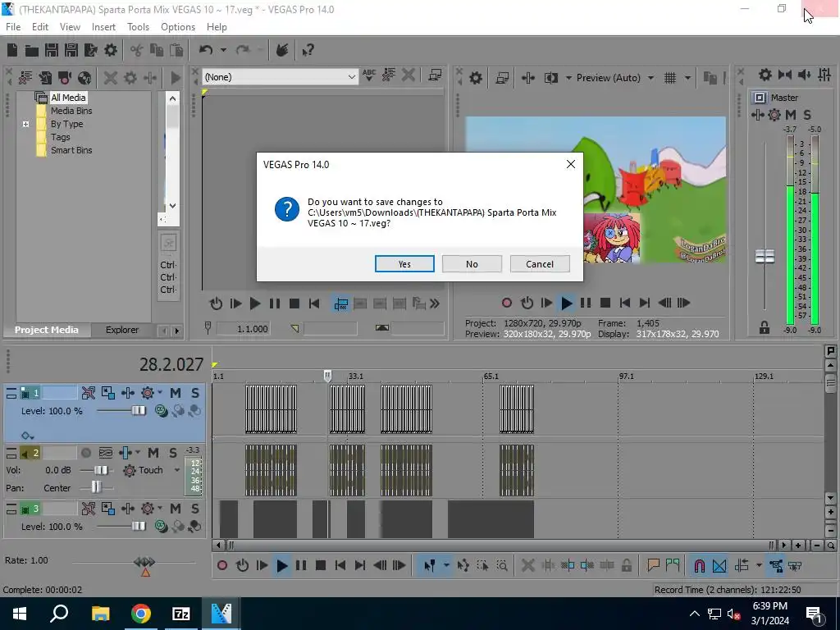
Task: Click the Cut scissors icon
Action: [x=137, y=50]
